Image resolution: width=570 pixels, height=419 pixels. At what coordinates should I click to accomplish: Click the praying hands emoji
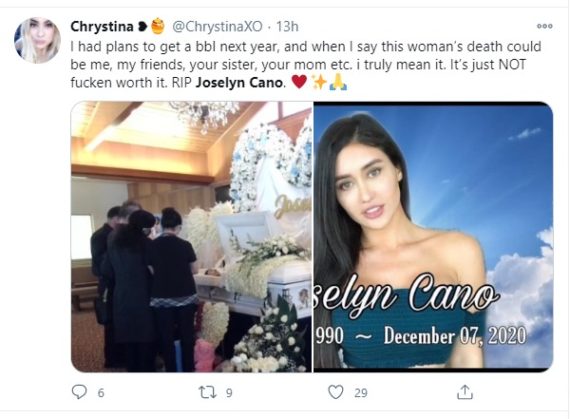point(338,82)
